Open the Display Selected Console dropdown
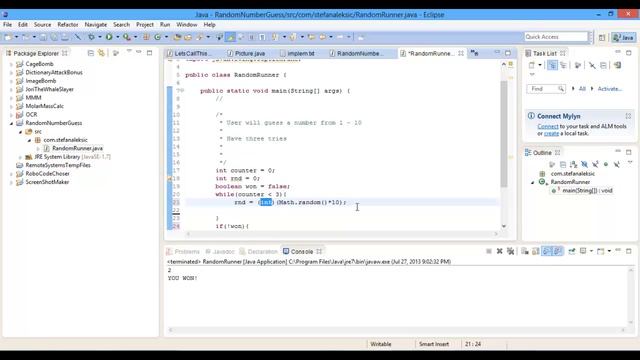The width and height of the screenshot is (640, 360). (591, 251)
